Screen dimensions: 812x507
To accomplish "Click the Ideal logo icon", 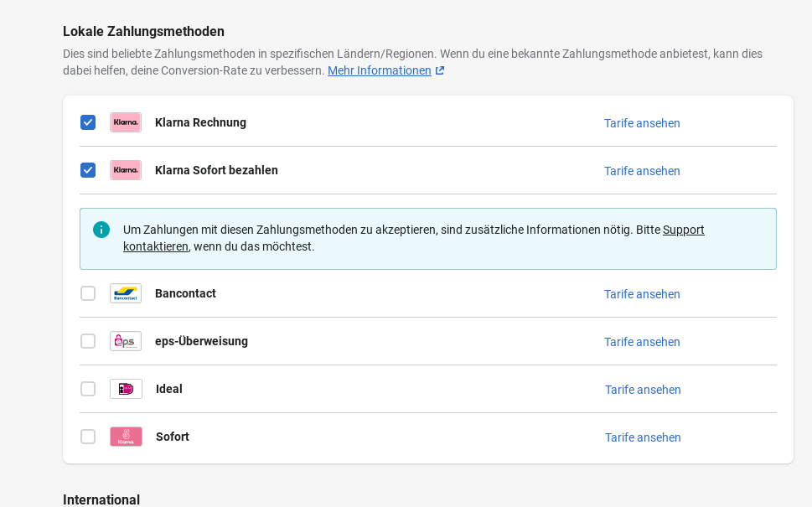I will (126, 389).
